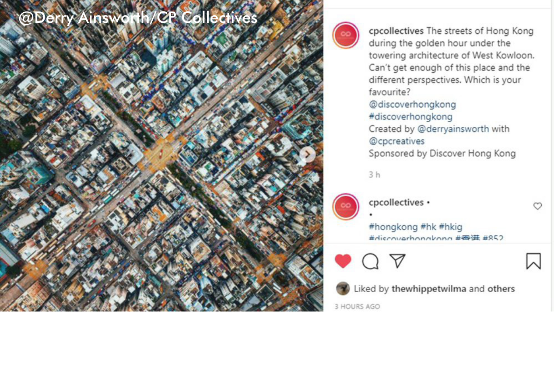Viewport: 554px width, 392px height.
Task: Open the #hkig hashtag
Action: [451, 227]
